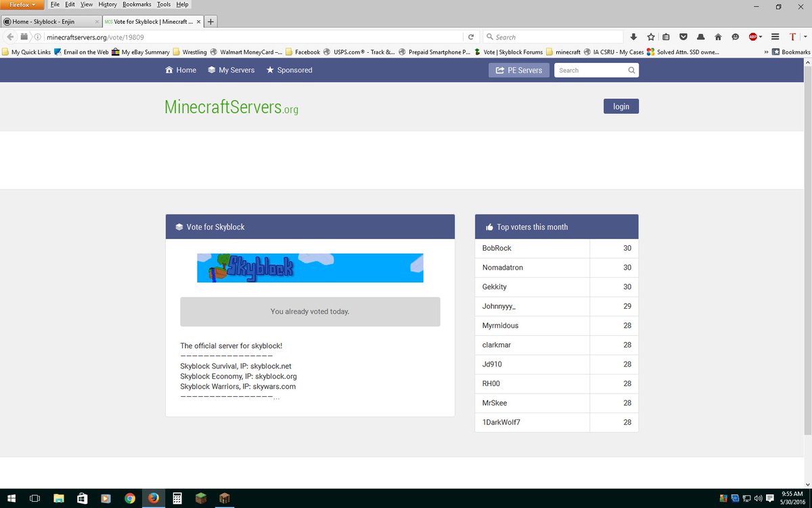Open the File menu

(x=55, y=4)
